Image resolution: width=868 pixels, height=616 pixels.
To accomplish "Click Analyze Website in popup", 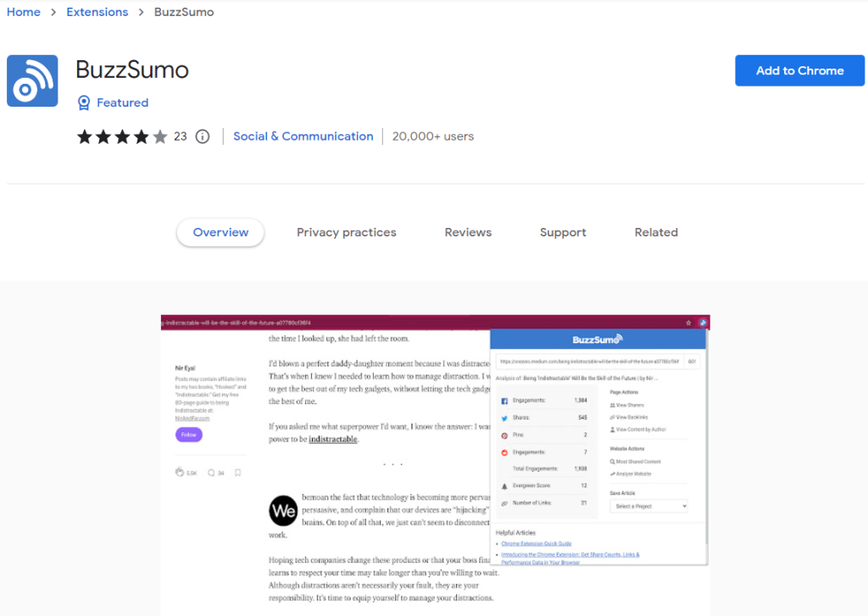I will click(631, 474).
